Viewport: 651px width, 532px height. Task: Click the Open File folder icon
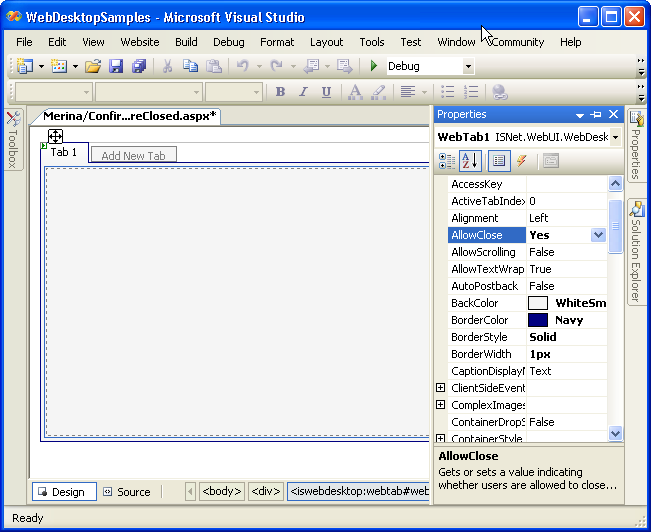pyautogui.click(x=93, y=66)
